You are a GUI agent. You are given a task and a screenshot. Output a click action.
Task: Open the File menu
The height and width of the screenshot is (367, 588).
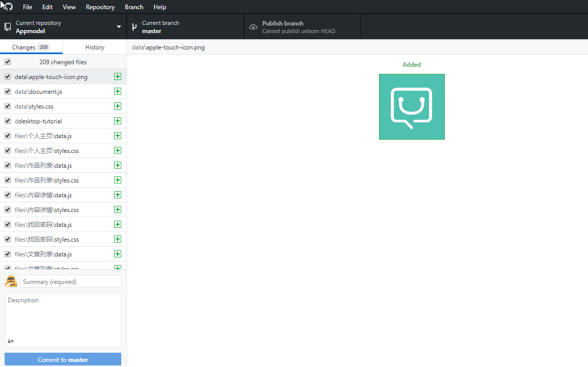coord(28,7)
